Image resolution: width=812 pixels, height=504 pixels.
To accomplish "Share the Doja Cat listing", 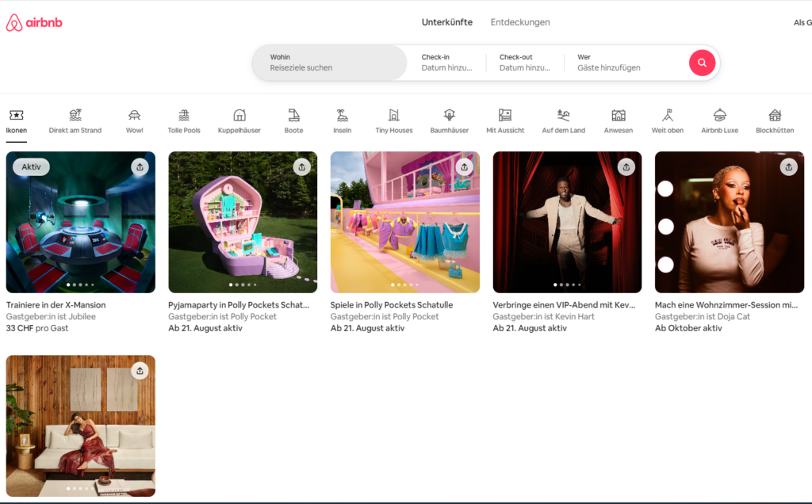I will [789, 167].
